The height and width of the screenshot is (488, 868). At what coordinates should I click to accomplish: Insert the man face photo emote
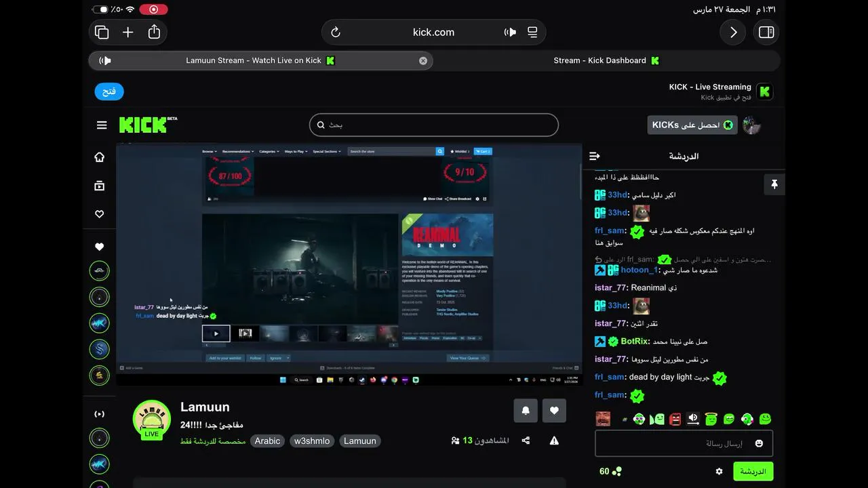click(603, 419)
